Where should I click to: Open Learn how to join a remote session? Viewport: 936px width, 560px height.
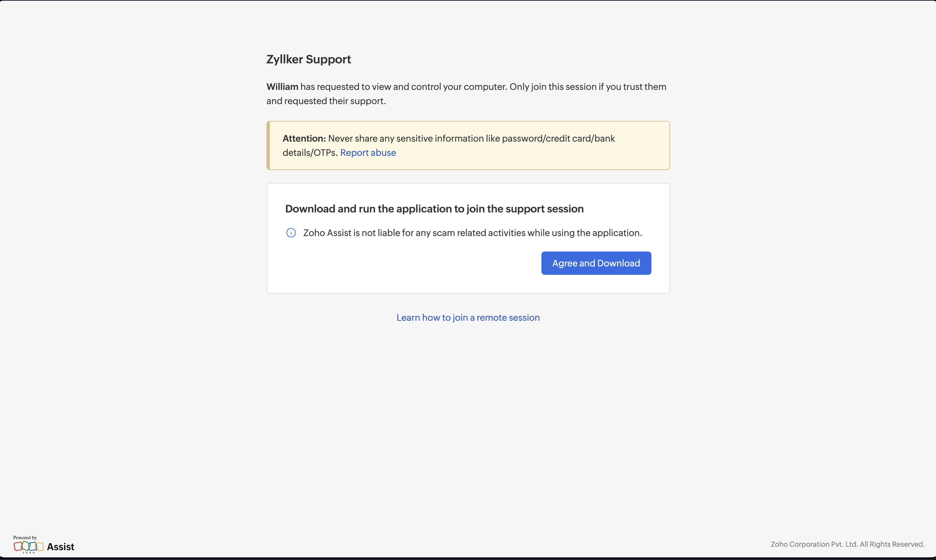point(468,318)
